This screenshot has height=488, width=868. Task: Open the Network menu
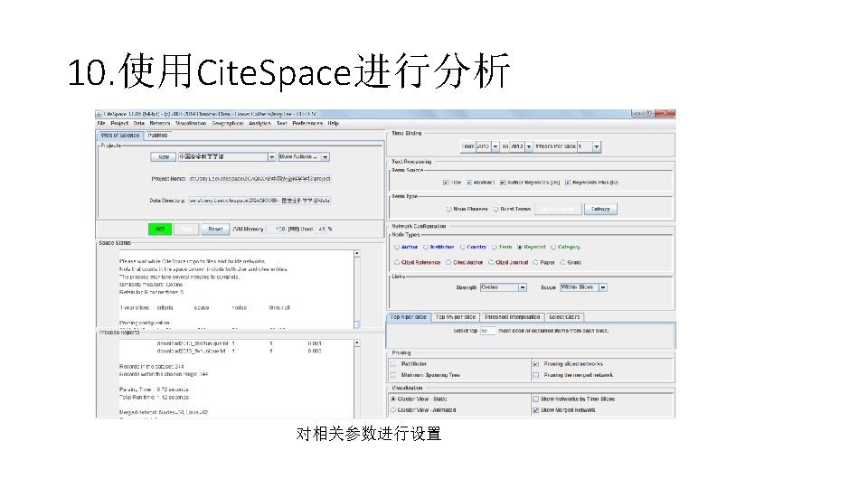point(160,124)
